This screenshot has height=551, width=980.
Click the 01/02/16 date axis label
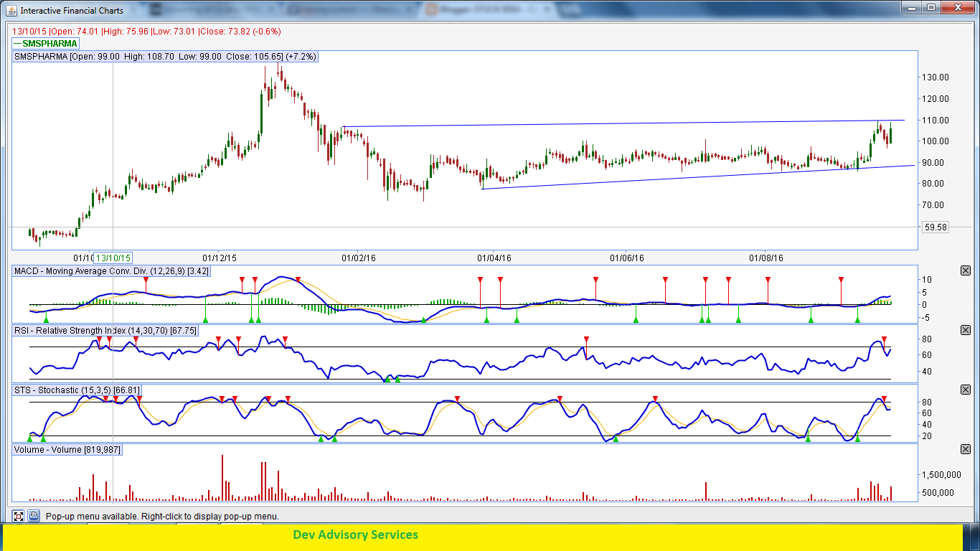pyautogui.click(x=358, y=257)
